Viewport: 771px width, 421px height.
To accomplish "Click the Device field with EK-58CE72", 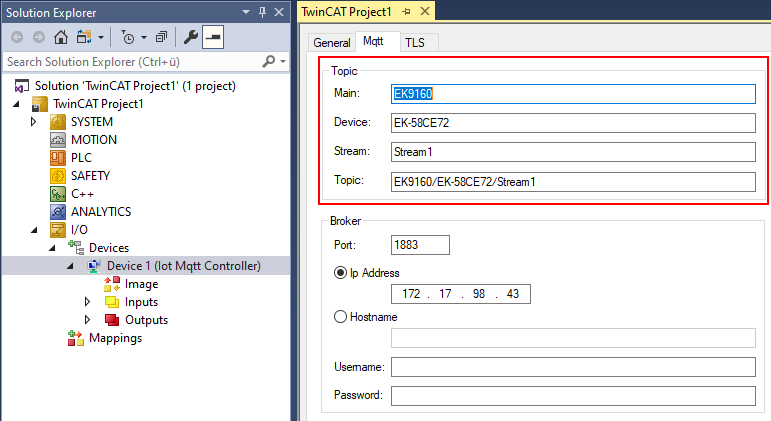I will (573, 123).
